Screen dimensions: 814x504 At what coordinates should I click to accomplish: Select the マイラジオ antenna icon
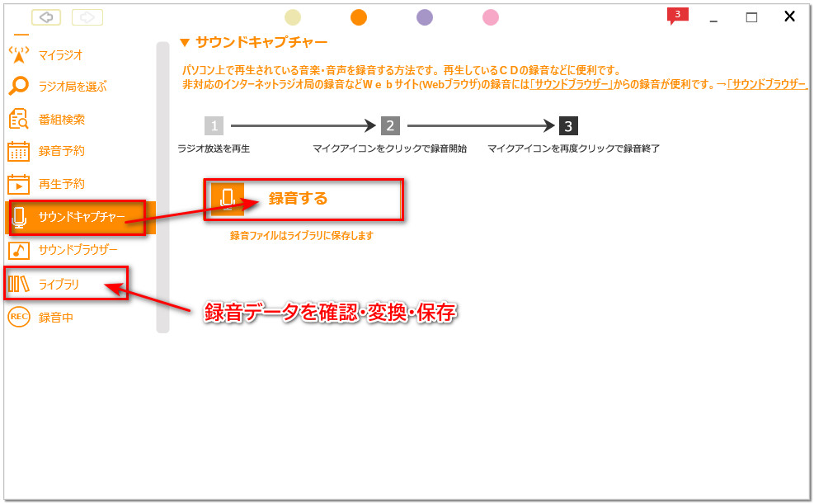[x=21, y=54]
